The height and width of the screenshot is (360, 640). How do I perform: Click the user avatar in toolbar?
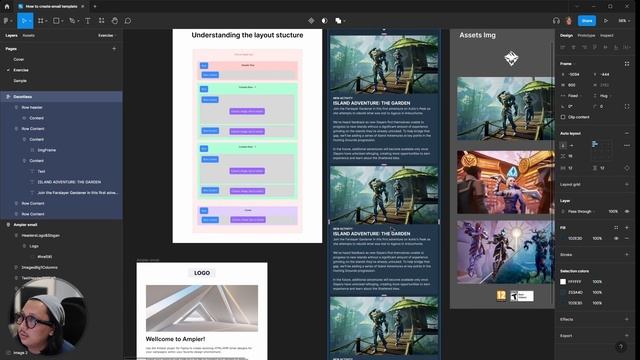[x=569, y=21]
